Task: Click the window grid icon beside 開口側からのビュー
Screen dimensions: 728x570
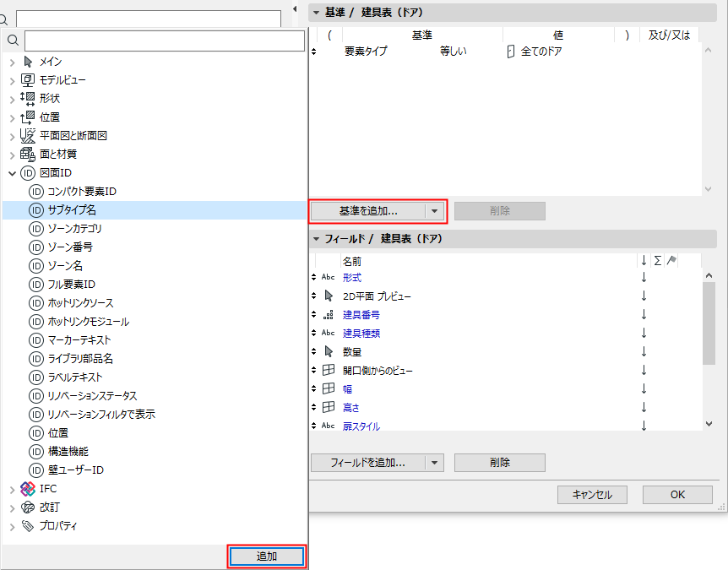Action: pos(329,370)
